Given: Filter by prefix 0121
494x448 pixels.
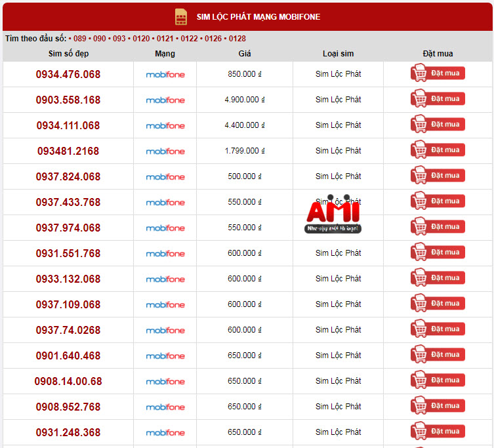Looking at the screenshot, I should pos(165,39).
